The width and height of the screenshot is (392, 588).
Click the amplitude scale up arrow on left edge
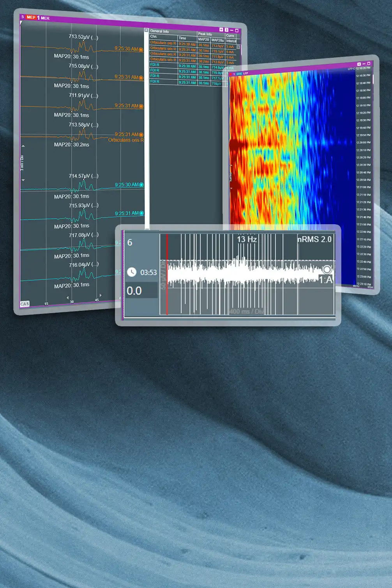pos(23,146)
